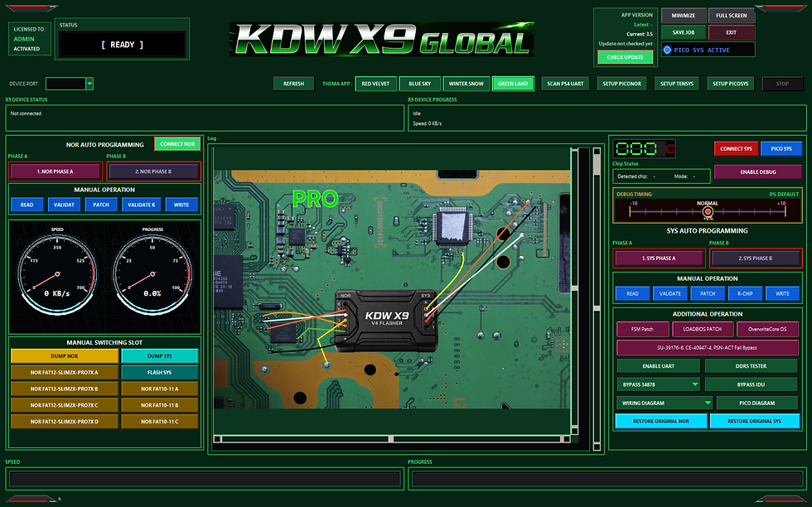This screenshot has width=812, height=507.
Task: Click the Log panel horizontal scrollbar
Action: pos(391,439)
